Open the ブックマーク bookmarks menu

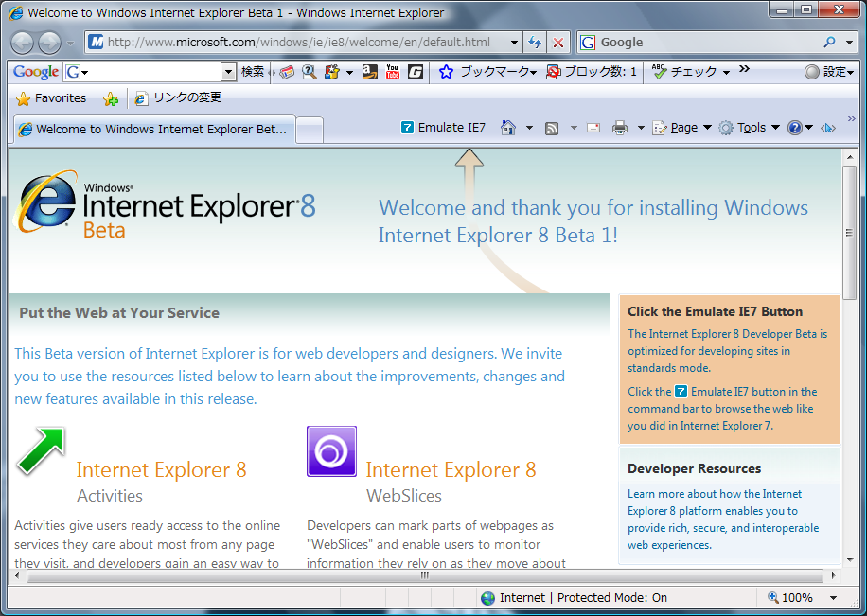point(487,72)
